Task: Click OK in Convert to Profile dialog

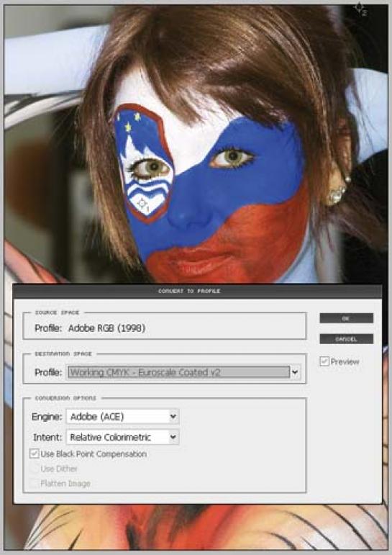Action: [347, 318]
